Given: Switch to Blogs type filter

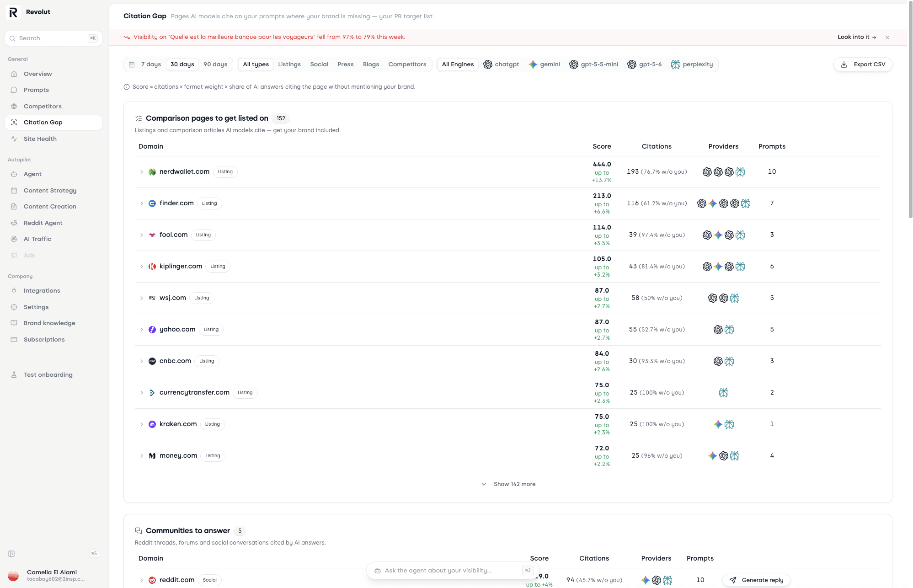Looking at the screenshot, I should [x=371, y=64].
